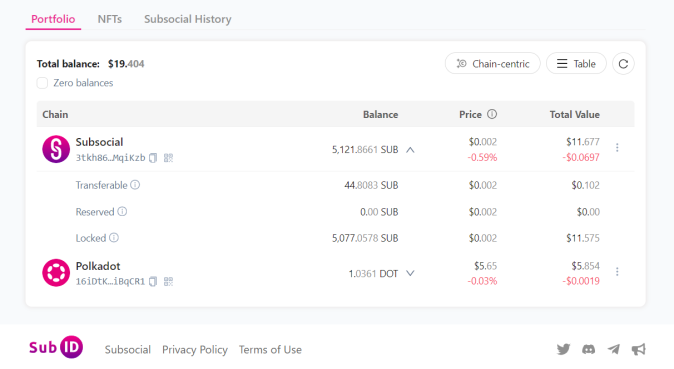The height and width of the screenshot is (369, 674).
Task: Click the megaphone announcements icon
Action: point(639,349)
